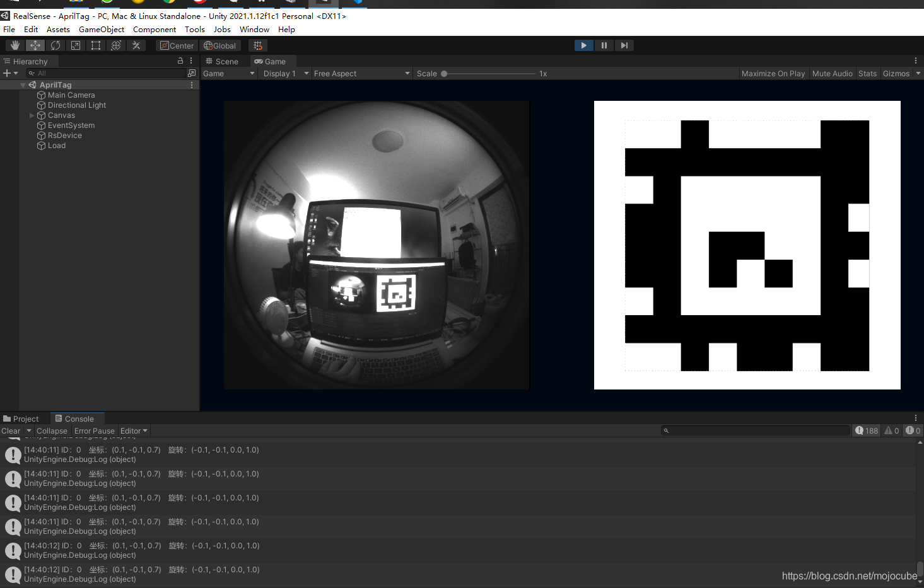Image resolution: width=924 pixels, height=588 pixels.
Task: Toggle the Console errors filter
Action: [x=913, y=430]
